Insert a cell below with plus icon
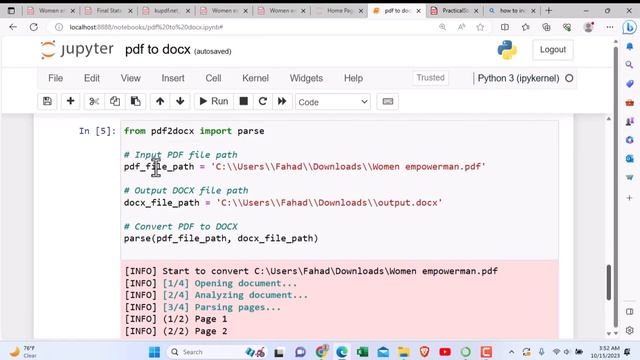This screenshot has width=640, height=360. (70, 101)
